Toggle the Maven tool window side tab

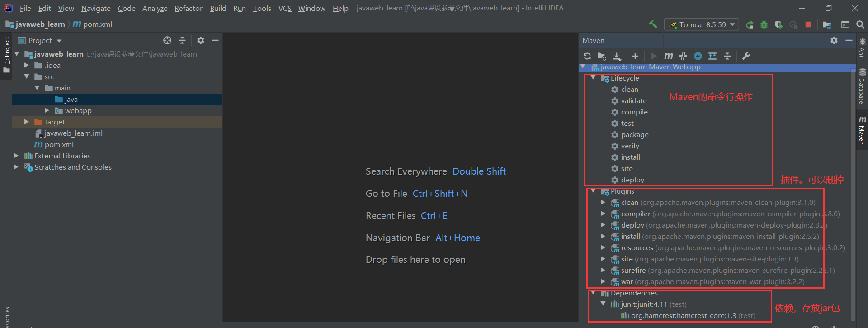[862, 130]
